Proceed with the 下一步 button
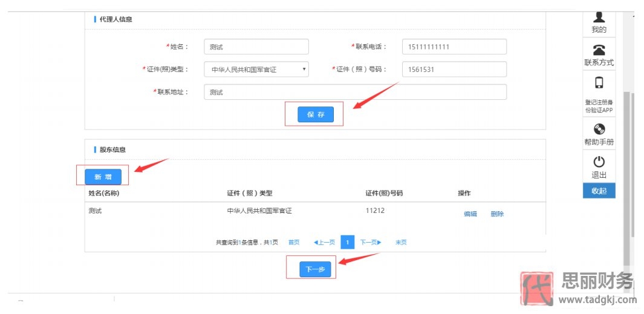The height and width of the screenshot is (314, 644). [x=315, y=269]
